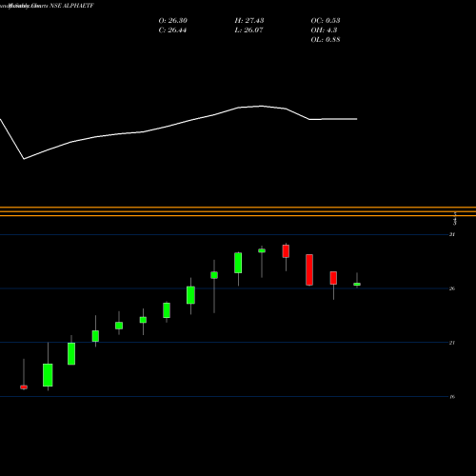The height and width of the screenshot is (476, 476).
Task: Click the tallest red candlestick body
Action: 309,269
